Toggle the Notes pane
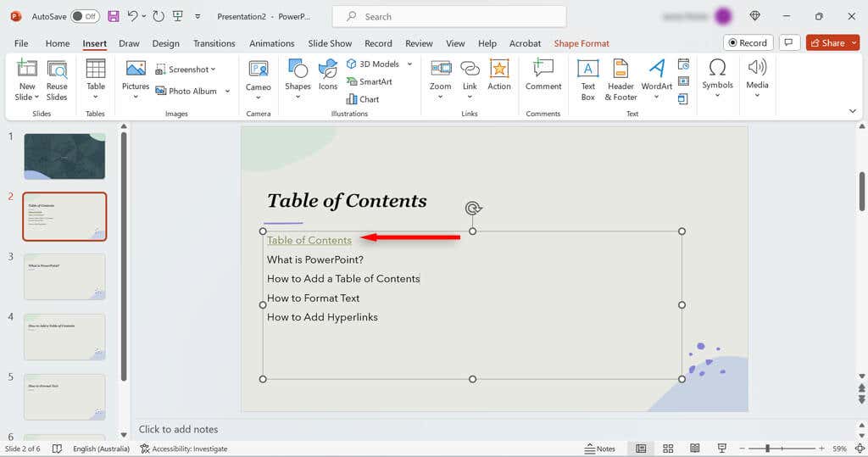The width and height of the screenshot is (868, 457). point(601,449)
